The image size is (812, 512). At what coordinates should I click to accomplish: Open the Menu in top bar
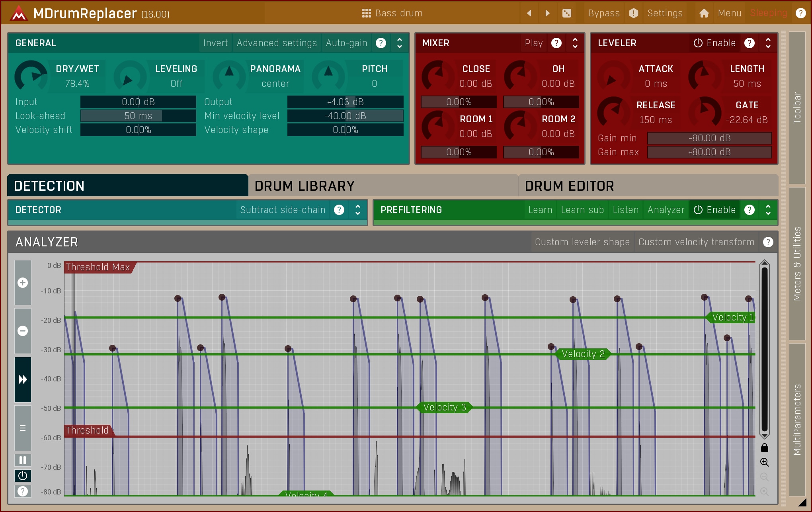[729, 13]
